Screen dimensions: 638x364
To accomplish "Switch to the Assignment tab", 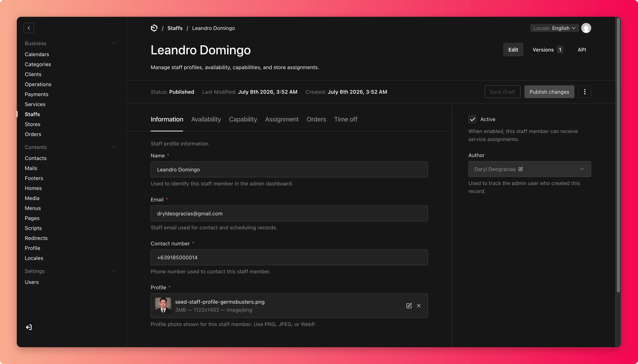I will 282,119.
